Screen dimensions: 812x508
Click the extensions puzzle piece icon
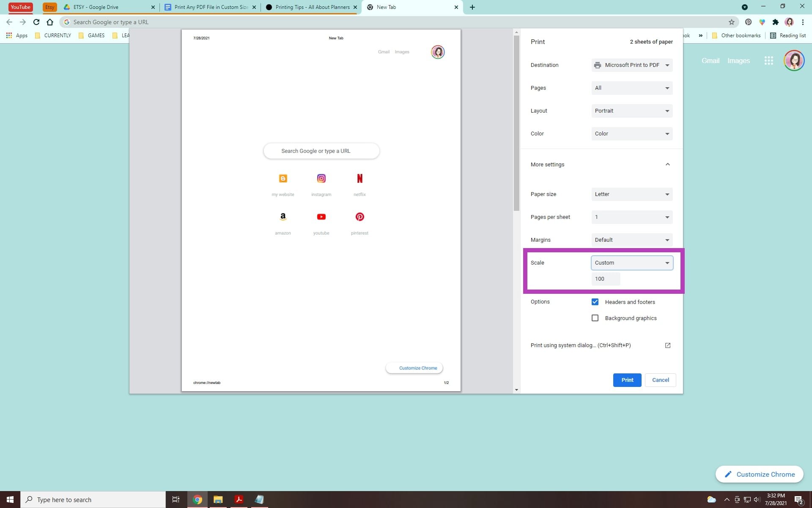[776, 22]
